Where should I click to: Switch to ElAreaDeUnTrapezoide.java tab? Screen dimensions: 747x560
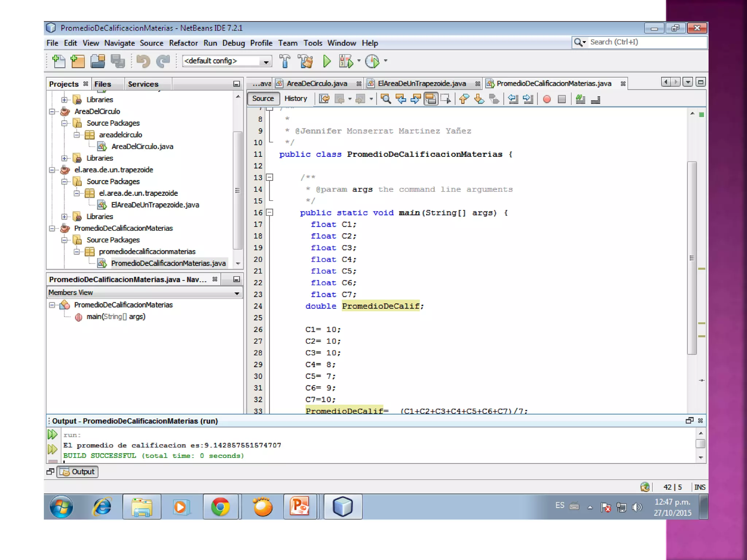point(422,83)
